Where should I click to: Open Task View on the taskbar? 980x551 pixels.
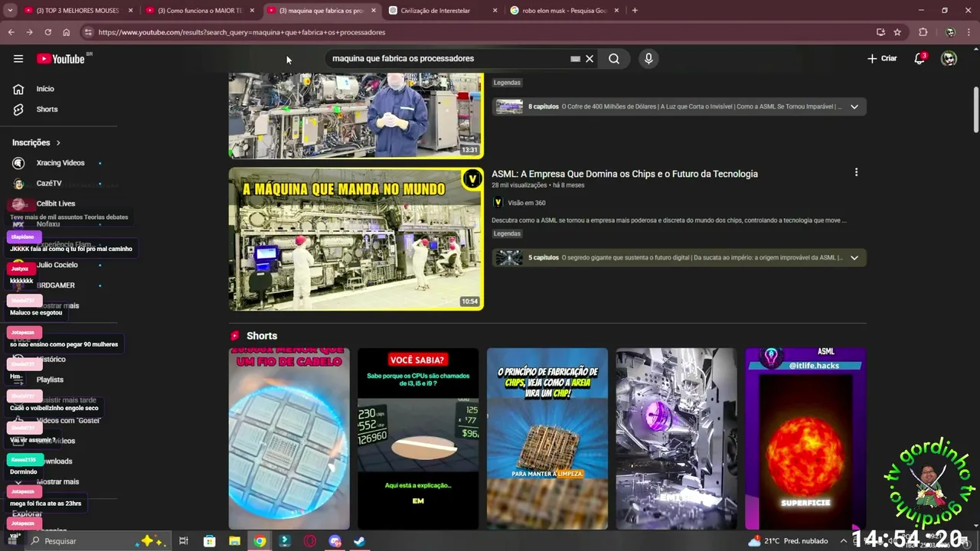point(184,541)
